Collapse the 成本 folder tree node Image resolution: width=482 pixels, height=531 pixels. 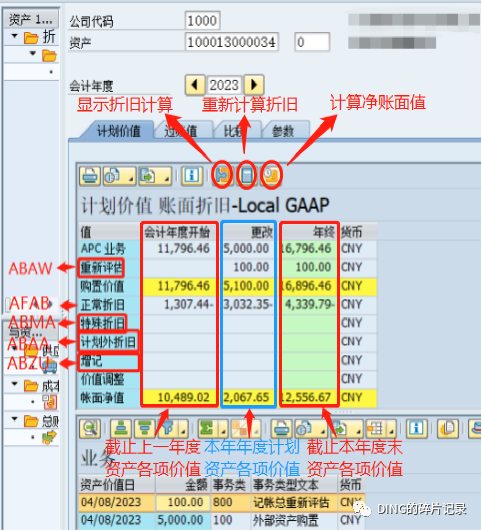[x=15, y=384]
